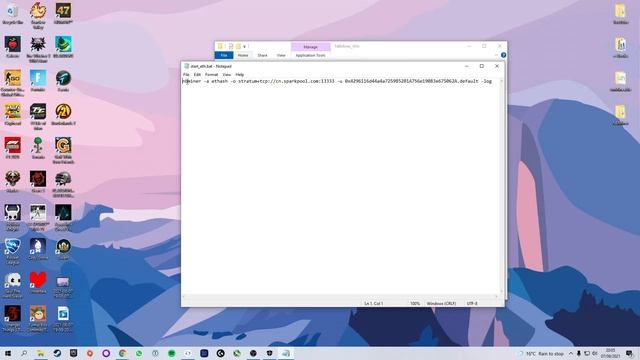Open the Borderlands 2 desktop icon
This screenshot has height=360, width=640.
pos(63,114)
